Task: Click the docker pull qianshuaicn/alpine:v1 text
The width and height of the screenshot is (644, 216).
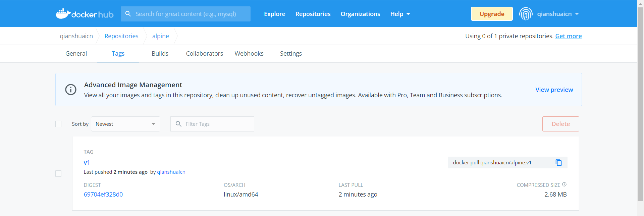Action: 492,162
